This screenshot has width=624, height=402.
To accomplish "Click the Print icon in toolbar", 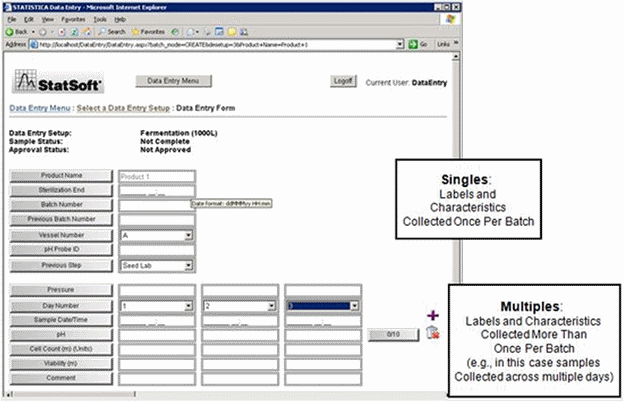I will (x=207, y=32).
